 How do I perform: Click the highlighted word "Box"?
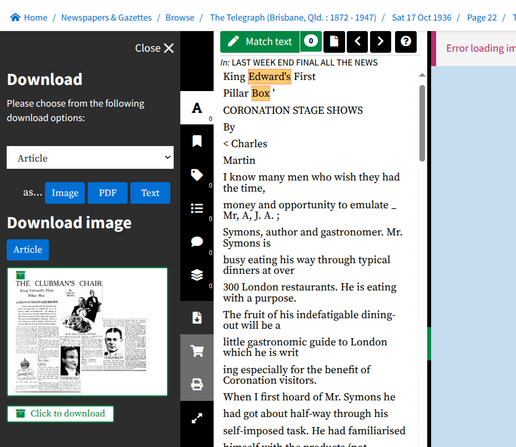pyautogui.click(x=261, y=93)
